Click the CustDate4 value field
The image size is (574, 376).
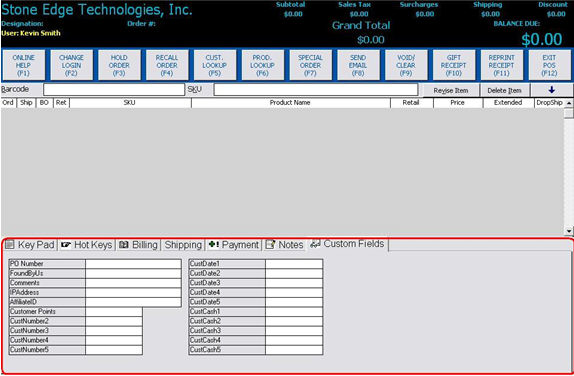(x=294, y=293)
